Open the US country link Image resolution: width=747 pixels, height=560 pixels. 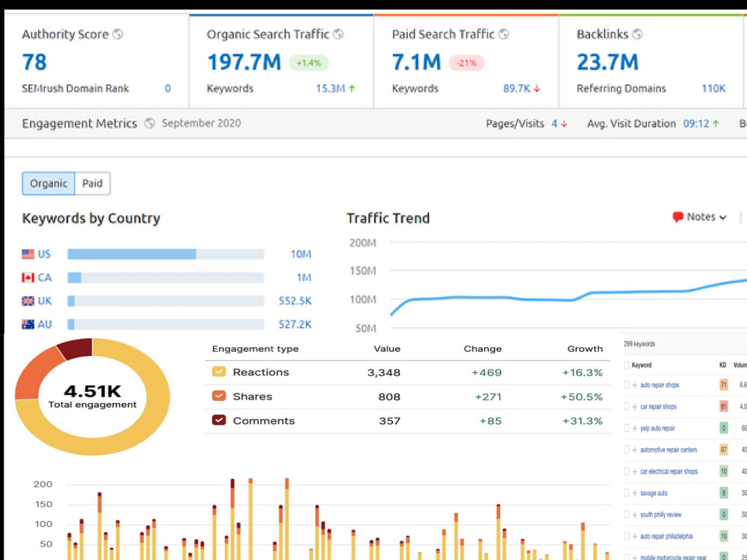(x=44, y=254)
